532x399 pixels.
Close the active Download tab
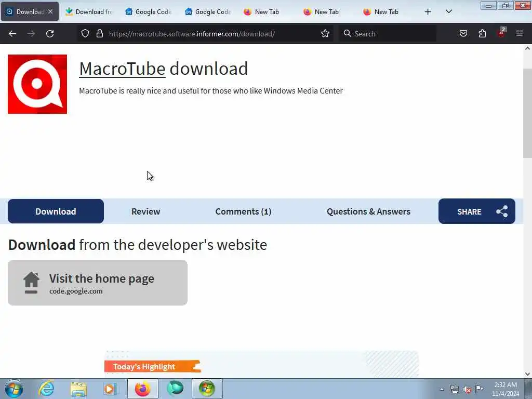point(50,11)
